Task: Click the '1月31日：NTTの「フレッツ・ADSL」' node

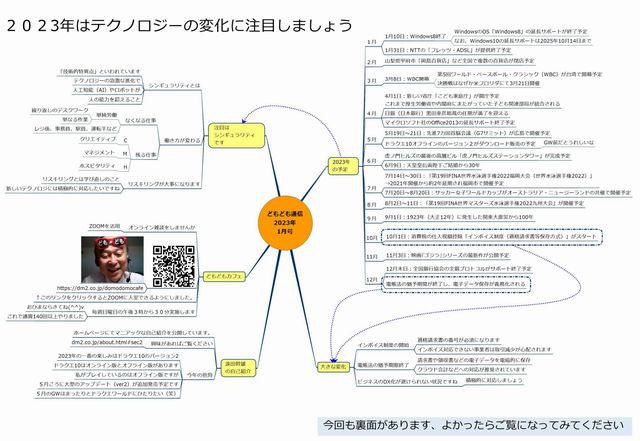Action: [448, 50]
